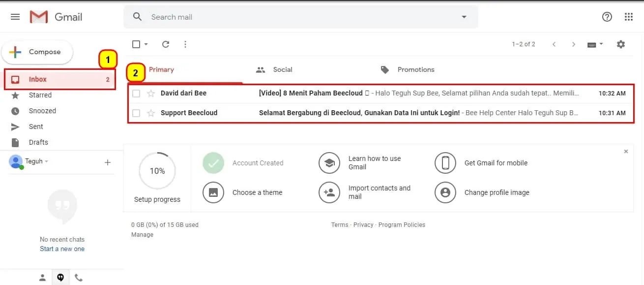
Task: Open Change profile image
Action: [x=497, y=192]
